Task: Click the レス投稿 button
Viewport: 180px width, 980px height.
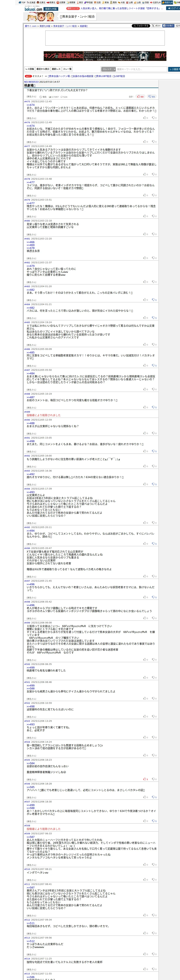Action: click(30, 69)
